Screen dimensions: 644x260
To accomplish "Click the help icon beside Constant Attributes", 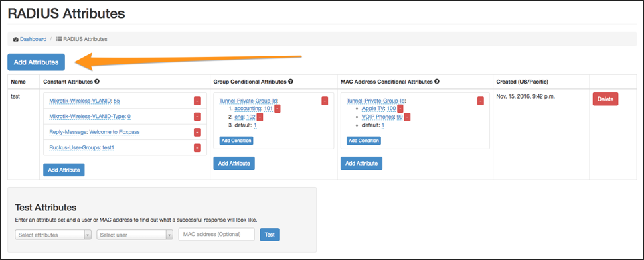I will (x=97, y=82).
